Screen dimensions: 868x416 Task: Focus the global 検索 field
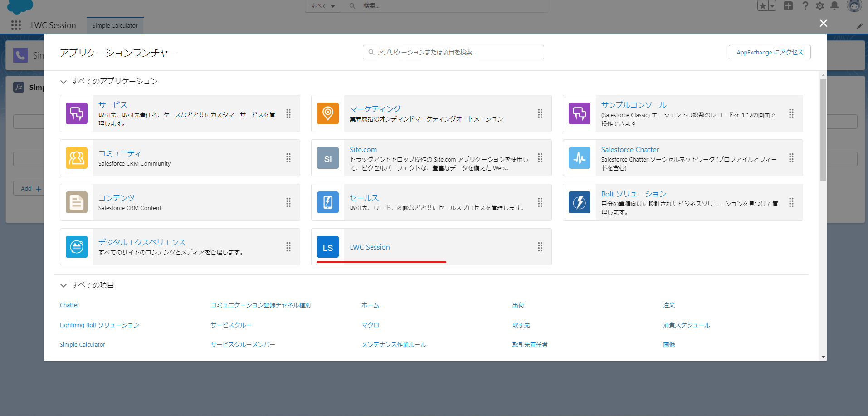tap(444, 6)
